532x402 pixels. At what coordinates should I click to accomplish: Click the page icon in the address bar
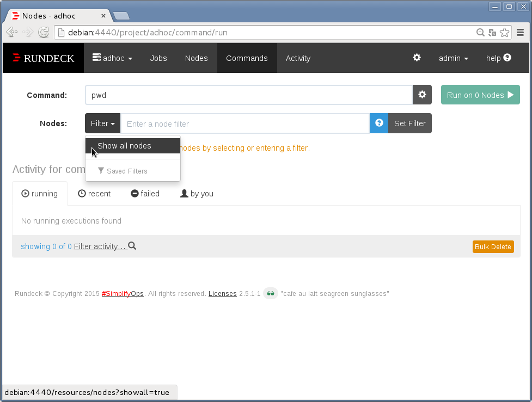[x=61, y=33]
